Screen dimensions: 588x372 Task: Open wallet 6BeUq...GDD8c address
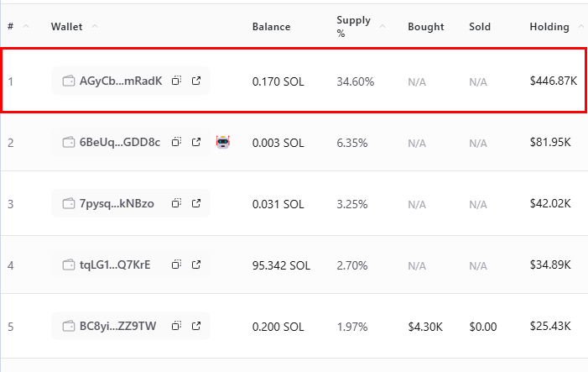[x=120, y=142]
